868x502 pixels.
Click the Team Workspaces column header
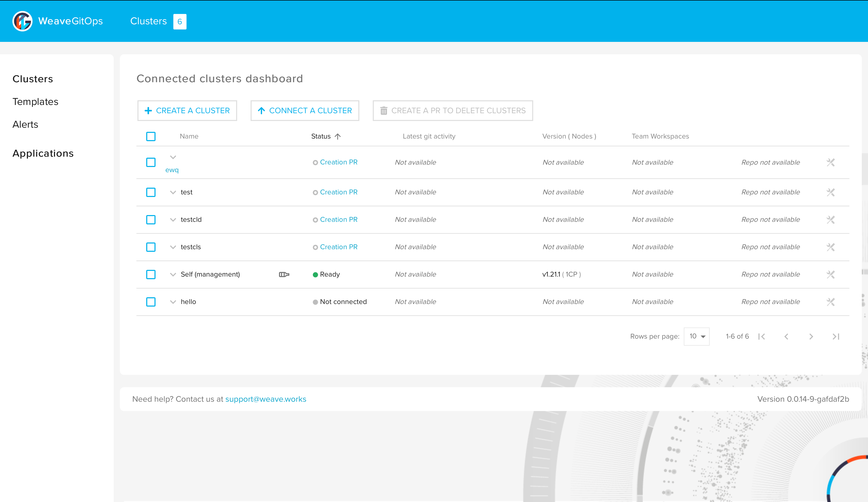click(x=660, y=136)
